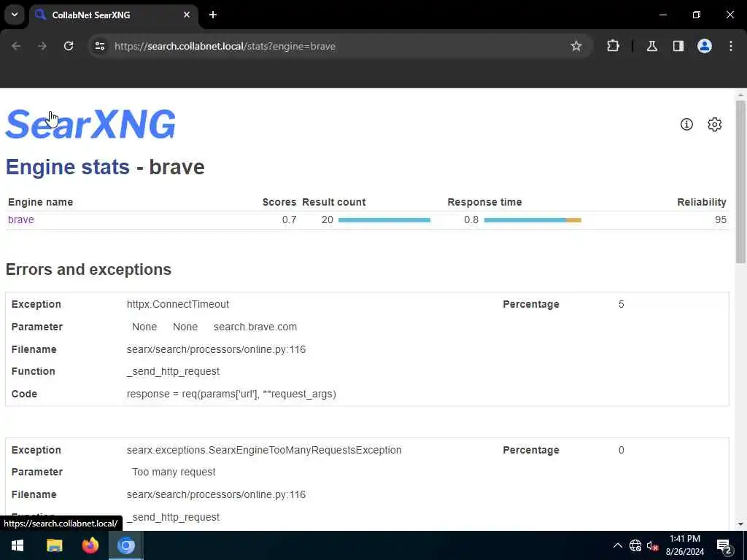Viewport: 747px width, 560px height.
Task: Bookmark this page with the star icon
Action: pos(576,46)
